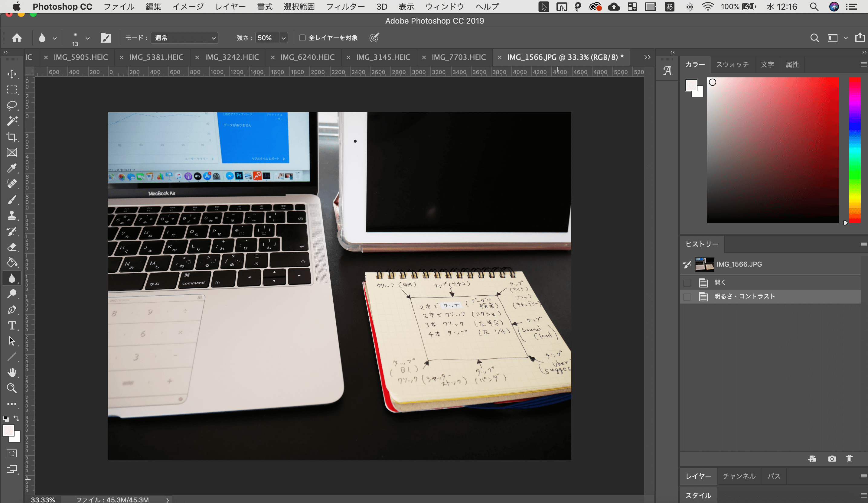This screenshot has height=503, width=868.
Task: Open the Color panel options menu
Action: pos(863,64)
